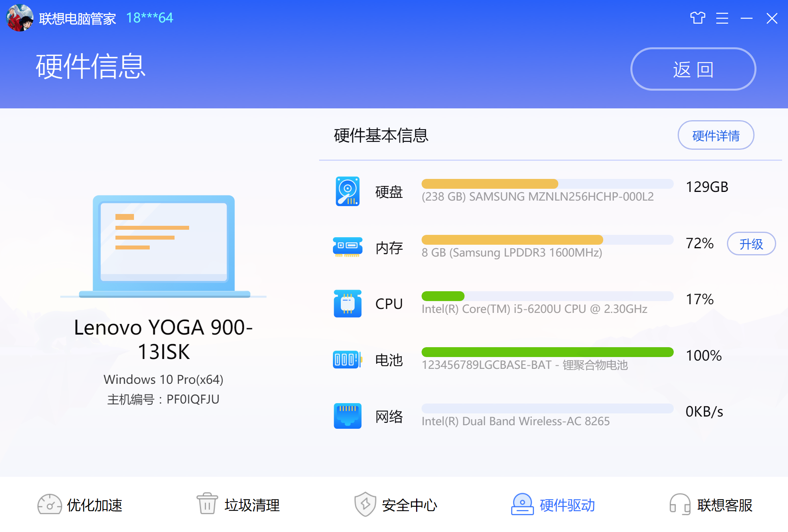Click the CPU chip icon
The image size is (788, 532).
coord(348,303)
